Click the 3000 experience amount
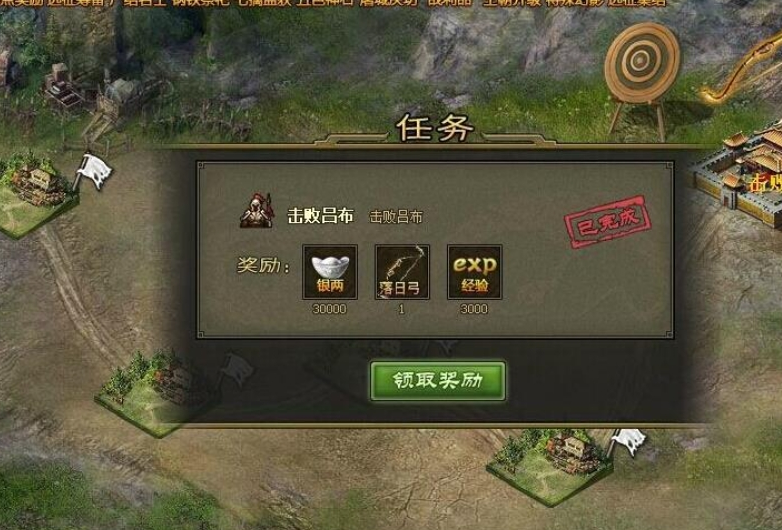 [474, 309]
